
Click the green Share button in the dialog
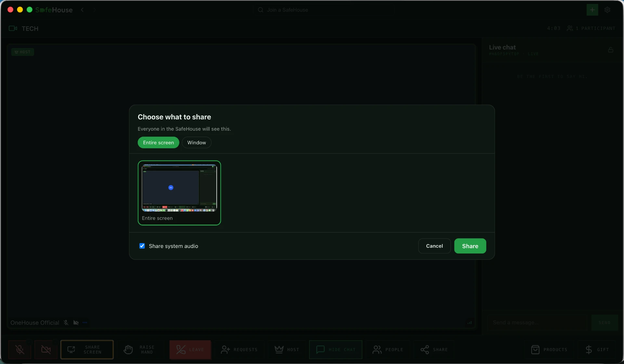pos(470,246)
